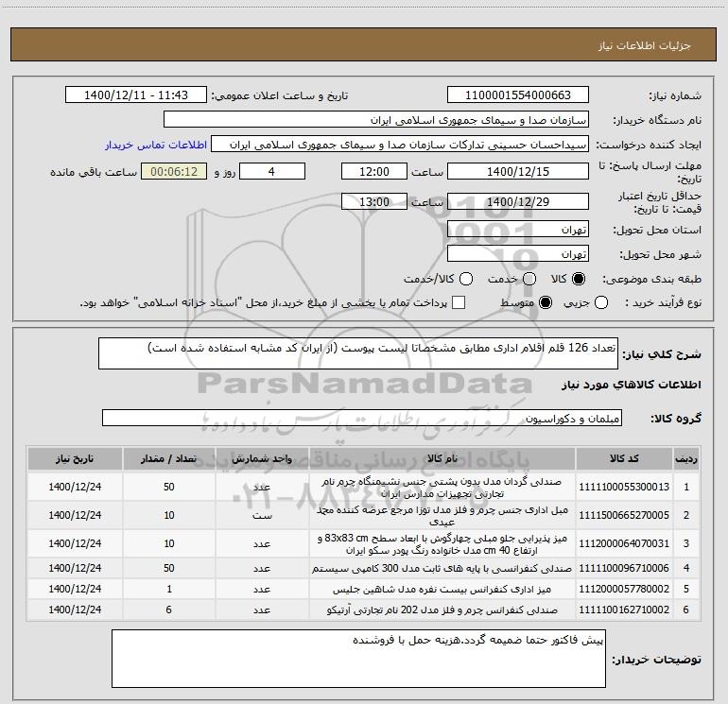Choose the جزیی purchase type radio

tap(600, 303)
